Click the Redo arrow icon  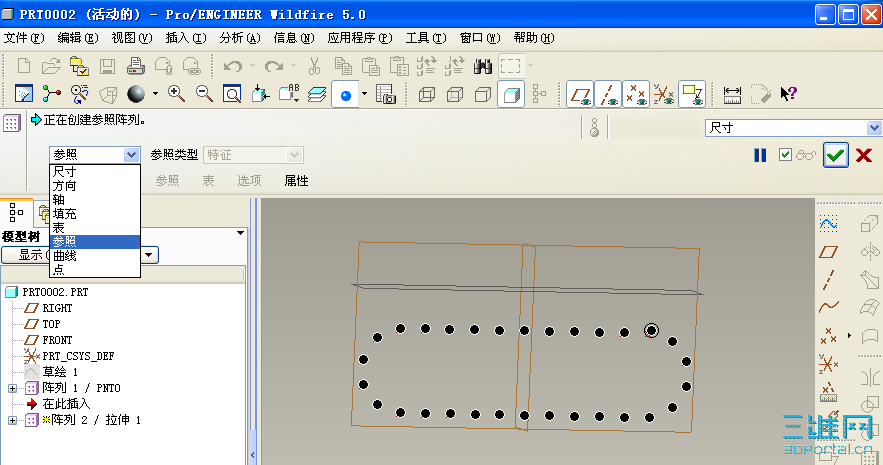click(274, 66)
